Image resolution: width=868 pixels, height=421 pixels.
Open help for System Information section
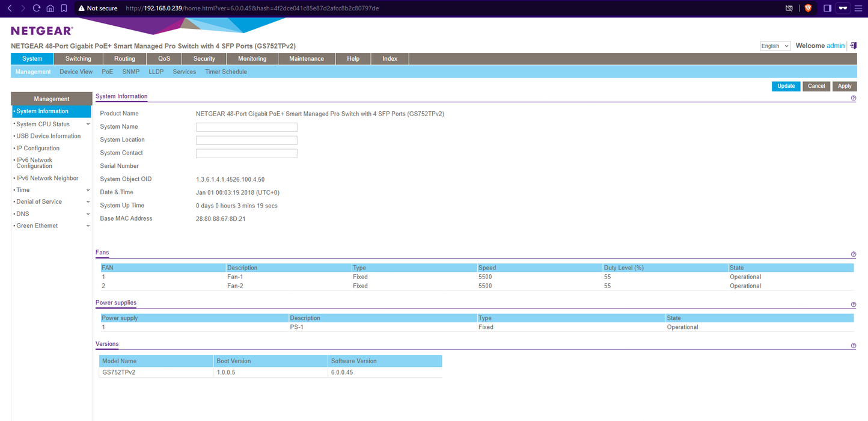[854, 98]
